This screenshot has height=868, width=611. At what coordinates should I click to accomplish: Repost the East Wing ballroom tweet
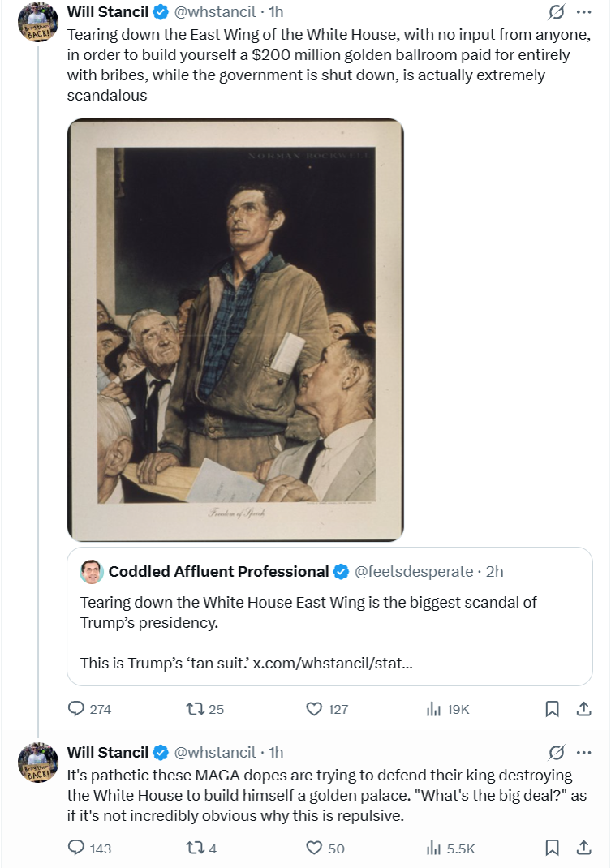[x=194, y=709]
